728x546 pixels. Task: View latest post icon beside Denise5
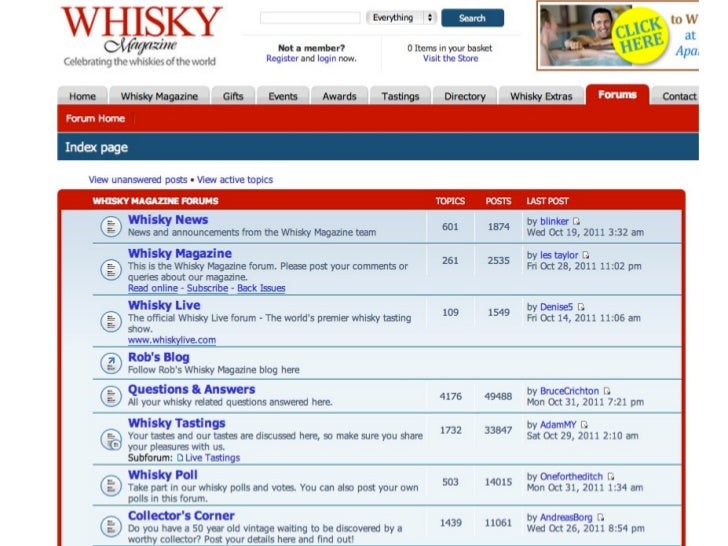pos(581,307)
